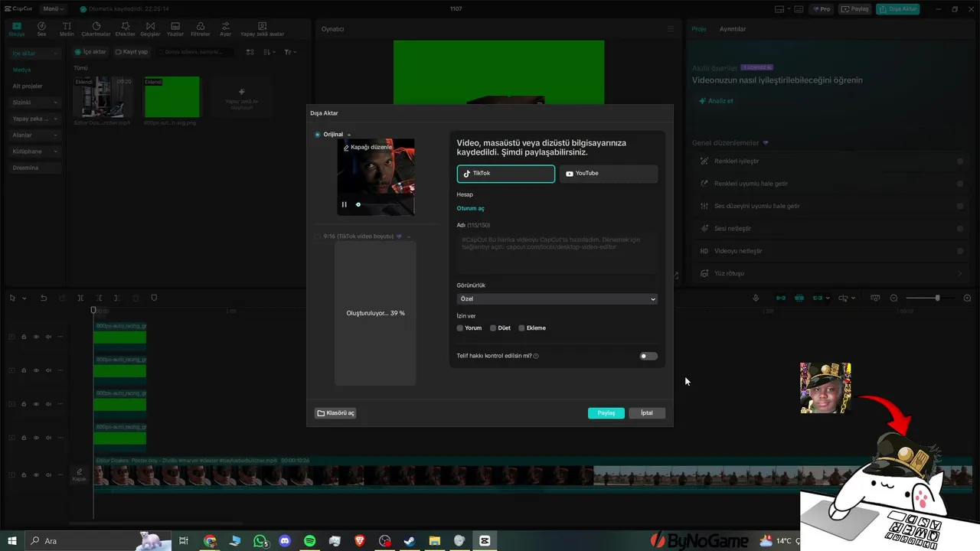
Task: Toggle the Telif hakkı copyright check switch
Action: click(648, 356)
